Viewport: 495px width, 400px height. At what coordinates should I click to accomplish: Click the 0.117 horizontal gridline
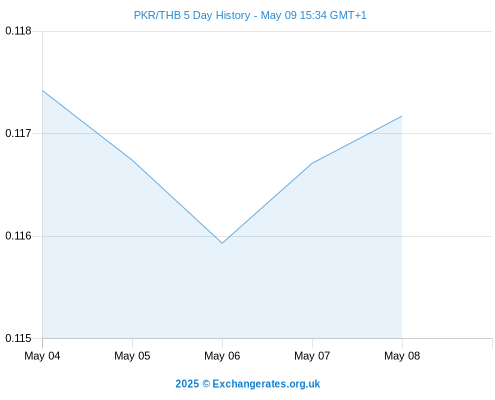click(x=267, y=133)
